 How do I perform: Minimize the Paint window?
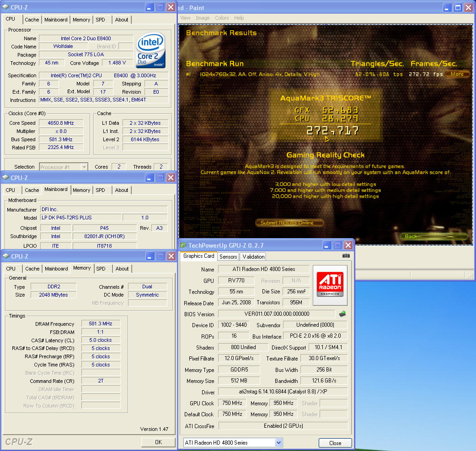coord(447,8)
